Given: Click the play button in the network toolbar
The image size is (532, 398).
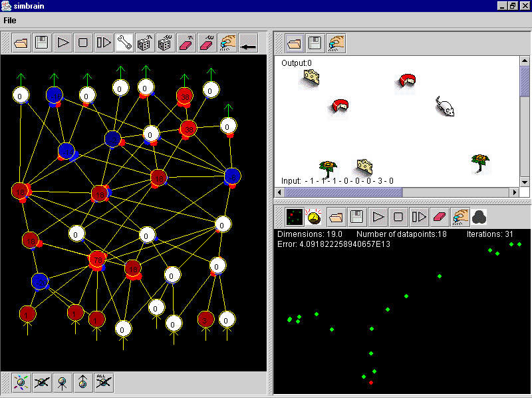Looking at the screenshot, I should (63, 43).
